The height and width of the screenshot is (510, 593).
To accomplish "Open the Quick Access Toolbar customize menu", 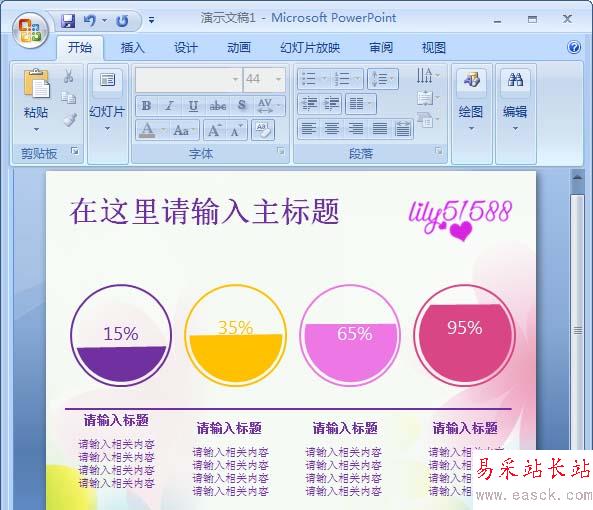I will pyautogui.click(x=151, y=20).
